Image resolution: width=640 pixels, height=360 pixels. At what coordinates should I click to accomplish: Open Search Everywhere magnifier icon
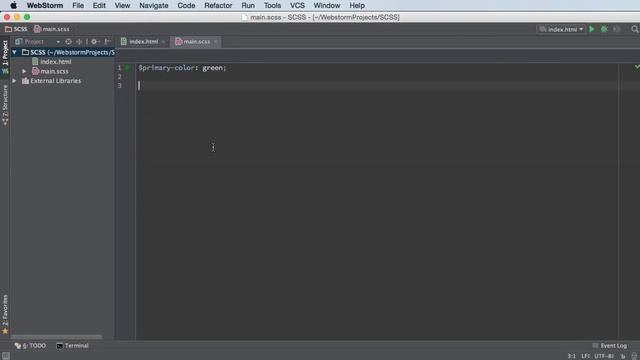[x=635, y=29]
